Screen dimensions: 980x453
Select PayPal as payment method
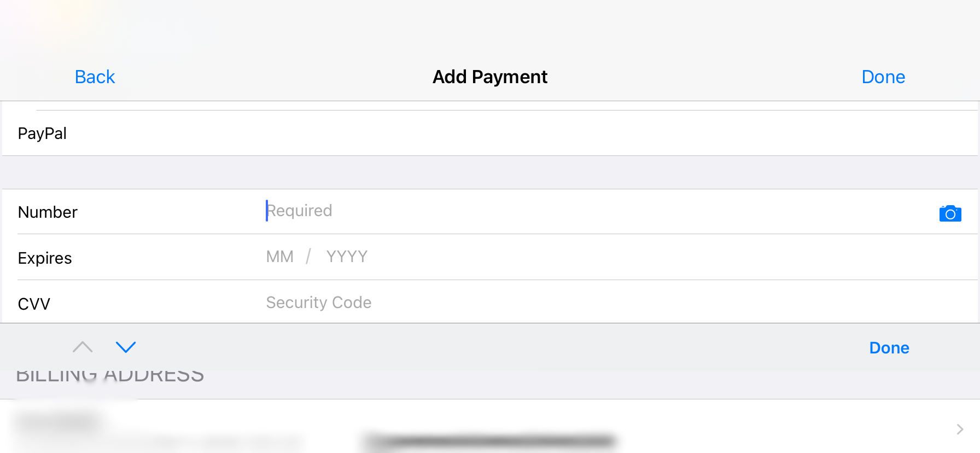43,133
